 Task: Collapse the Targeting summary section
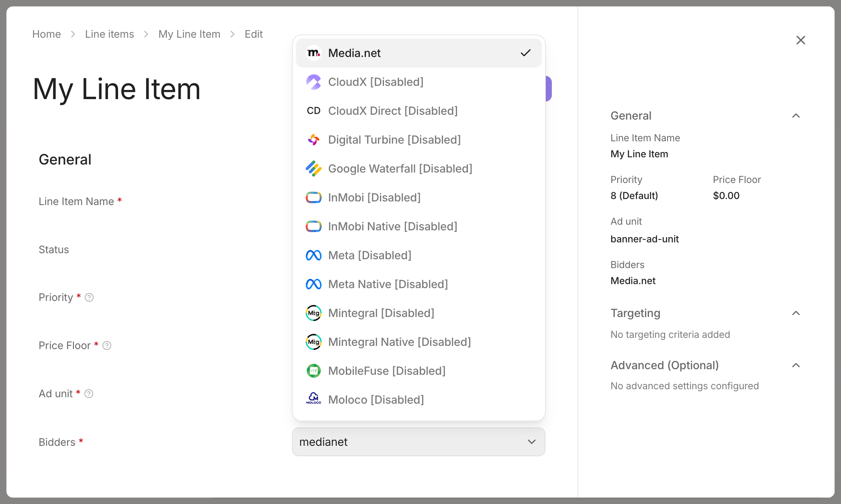point(796,313)
